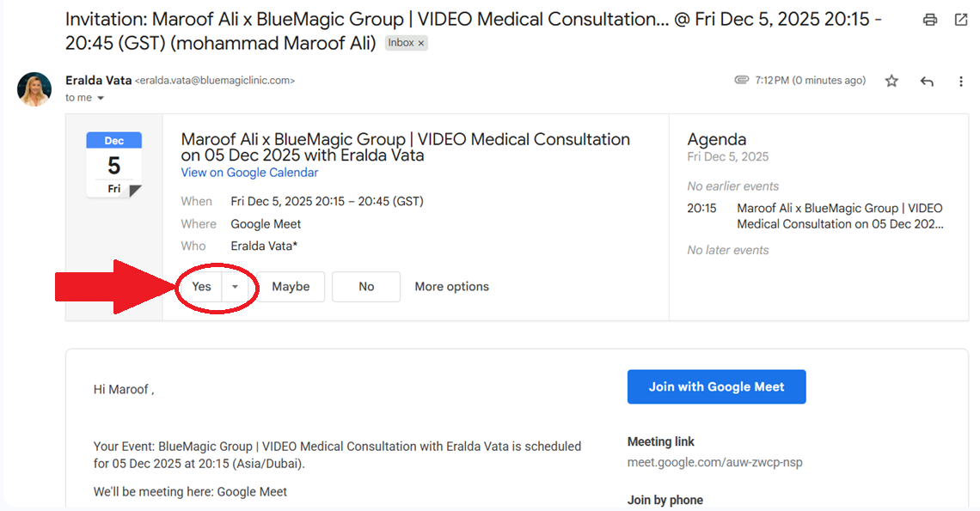Respond Maybe to the invitation
This screenshot has width=980, height=511.
coord(291,287)
